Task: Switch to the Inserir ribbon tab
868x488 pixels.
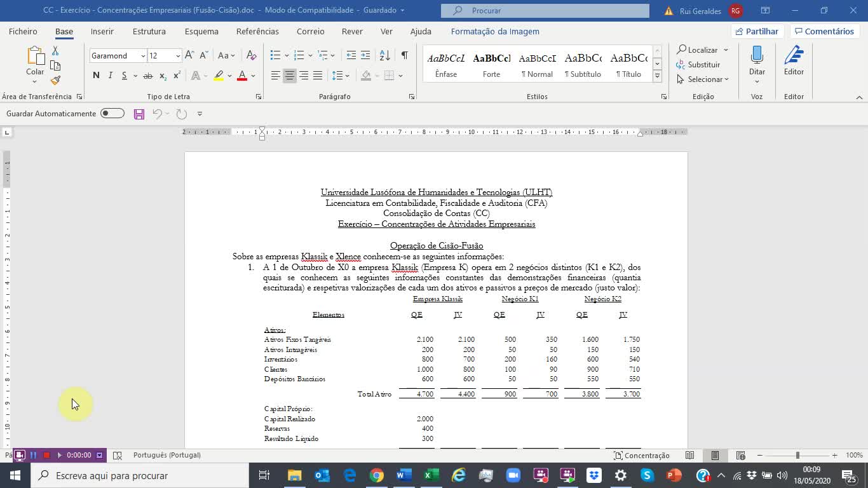Action: (x=102, y=31)
